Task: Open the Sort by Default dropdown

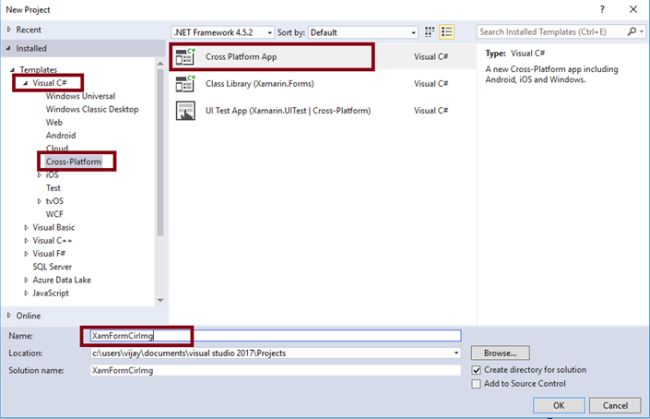Action: (363, 32)
